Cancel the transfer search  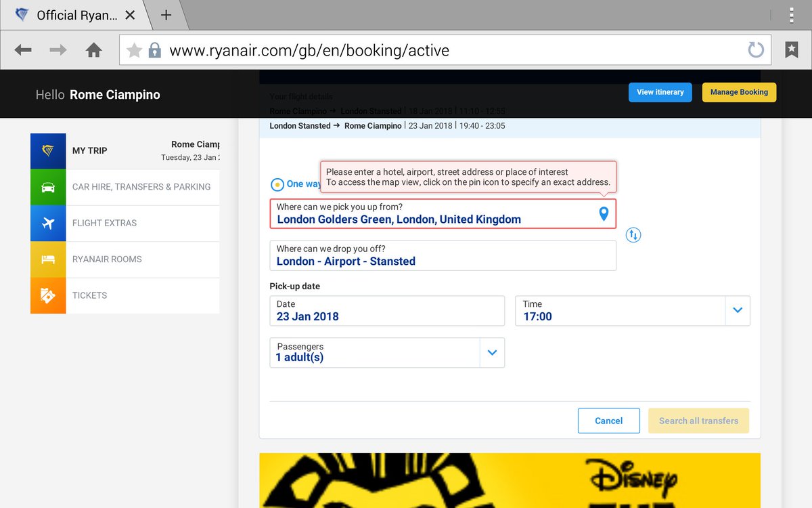pyautogui.click(x=608, y=421)
